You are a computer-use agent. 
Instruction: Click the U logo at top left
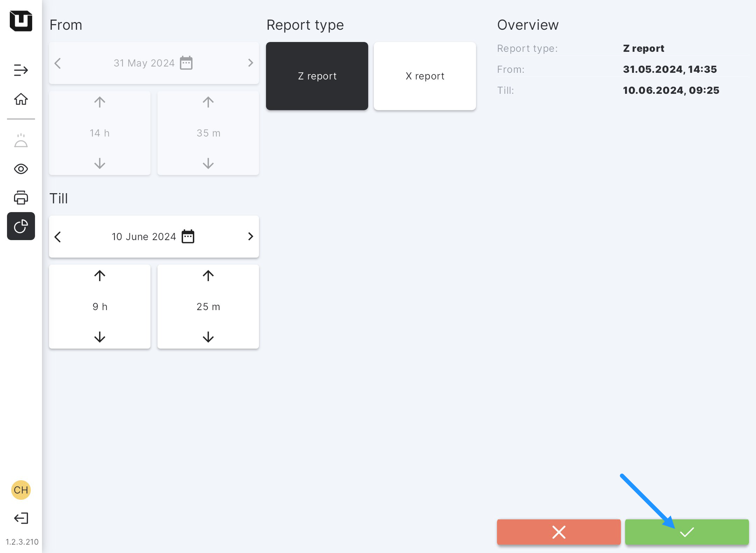click(21, 21)
